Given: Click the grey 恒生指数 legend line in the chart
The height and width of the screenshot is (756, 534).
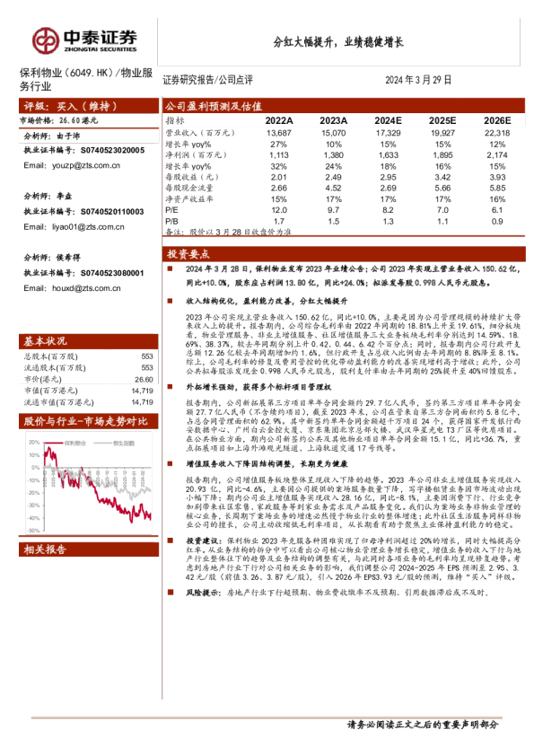Looking at the screenshot, I should coord(102,443).
